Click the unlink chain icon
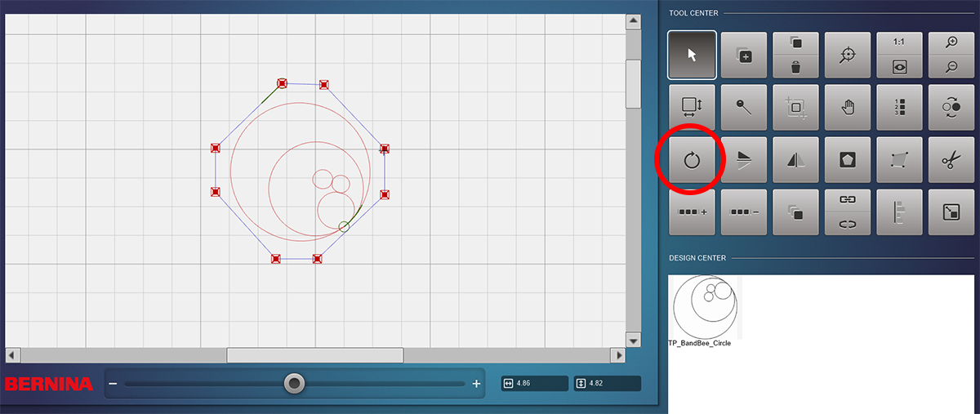This screenshot has width=980, height=414. 848,224
